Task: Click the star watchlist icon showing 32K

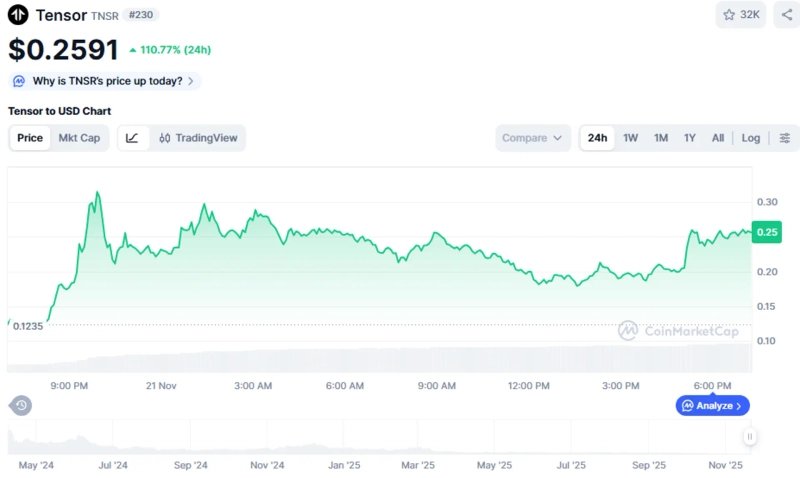Action: click(x=741, y=15)
